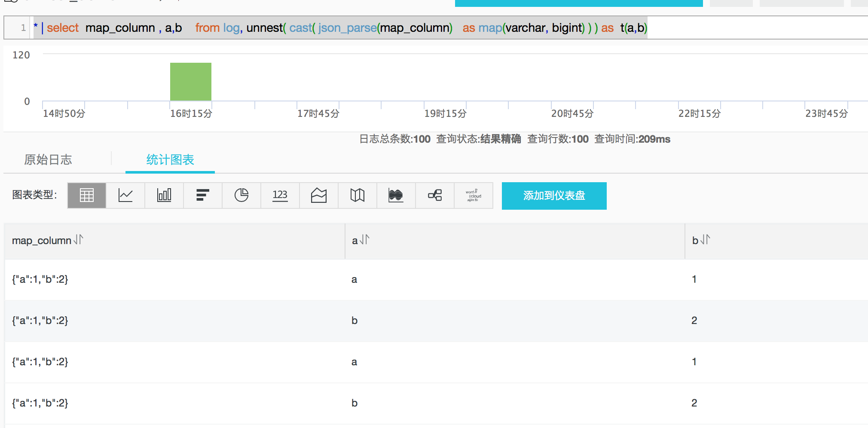The width and height of the screenshot is (868, 428).
Task: Click 'json_parse' in the query text
Action: tap(347, 28)
